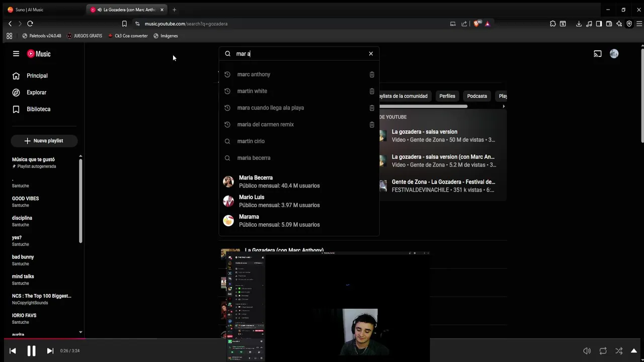Select the Podcasts filter chip
644x362 pixels.
[477, 96]
